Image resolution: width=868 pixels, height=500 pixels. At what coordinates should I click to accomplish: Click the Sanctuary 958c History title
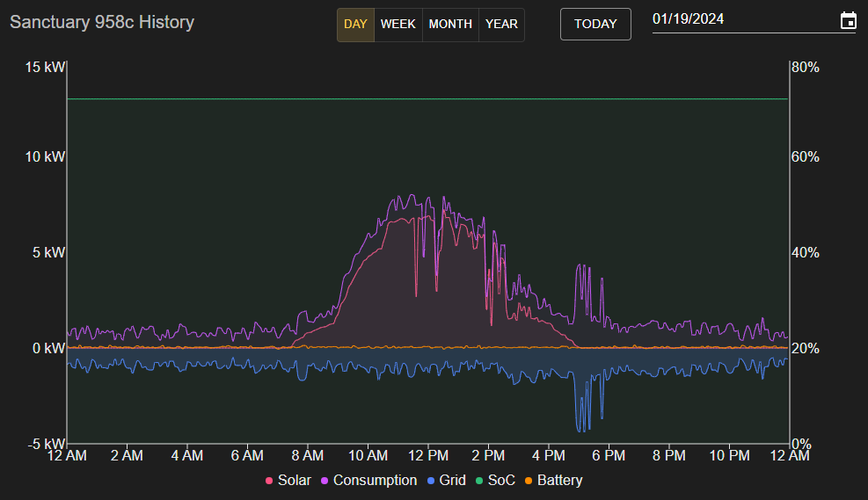click(x=102, y=22)
